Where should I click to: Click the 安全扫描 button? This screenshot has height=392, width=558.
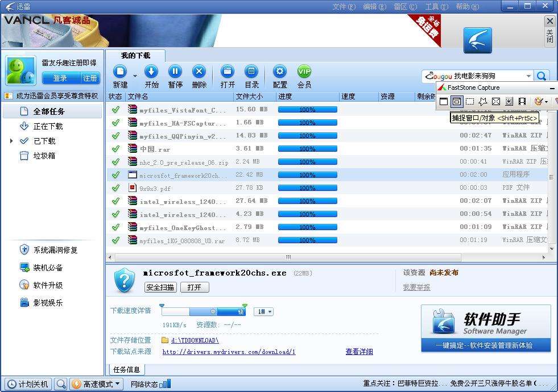[160, 287]
